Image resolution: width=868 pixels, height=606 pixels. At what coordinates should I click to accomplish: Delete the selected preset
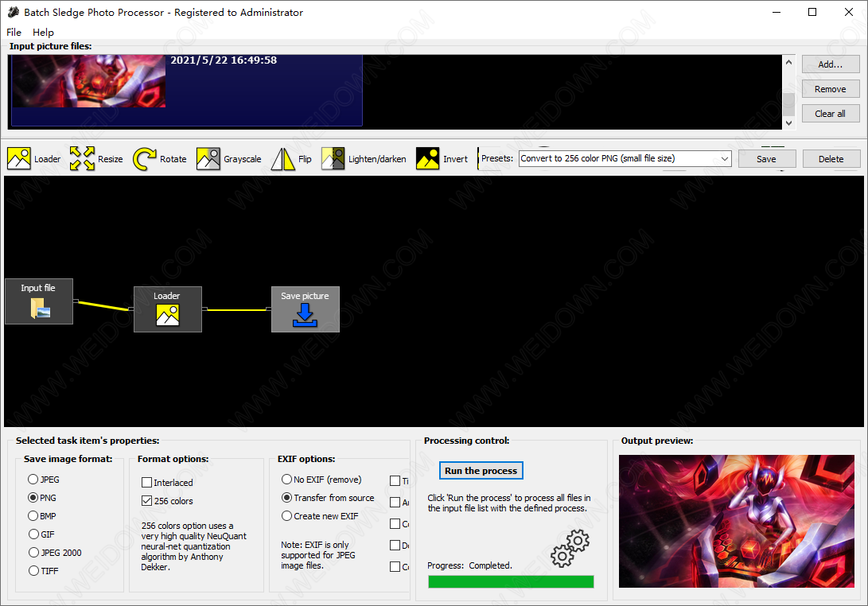tap(831, 159)
